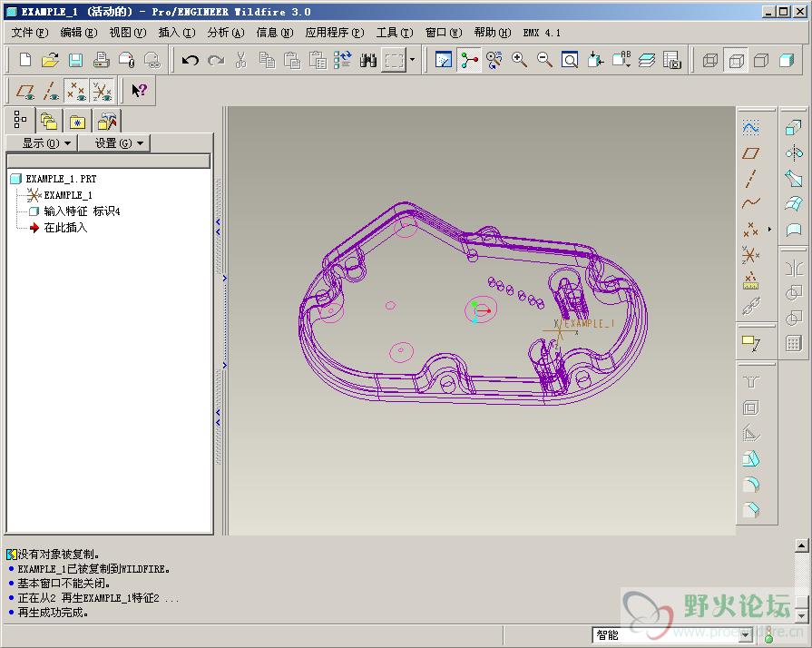Toggle datum planes display visibility
Viewport: 812px width, 648px height.
click(x=25, y=91)
